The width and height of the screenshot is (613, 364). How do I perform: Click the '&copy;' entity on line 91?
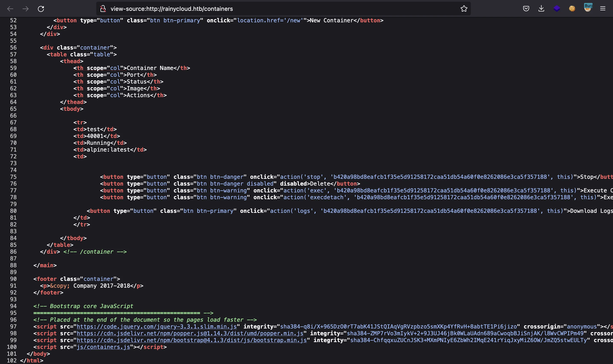point(60,286)
